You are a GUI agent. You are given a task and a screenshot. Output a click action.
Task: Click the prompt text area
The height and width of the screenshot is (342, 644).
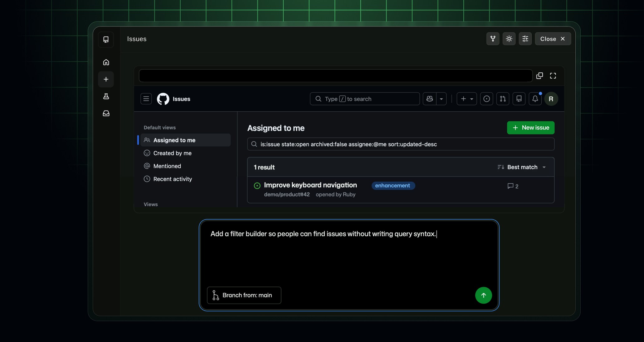click(349, 253)
